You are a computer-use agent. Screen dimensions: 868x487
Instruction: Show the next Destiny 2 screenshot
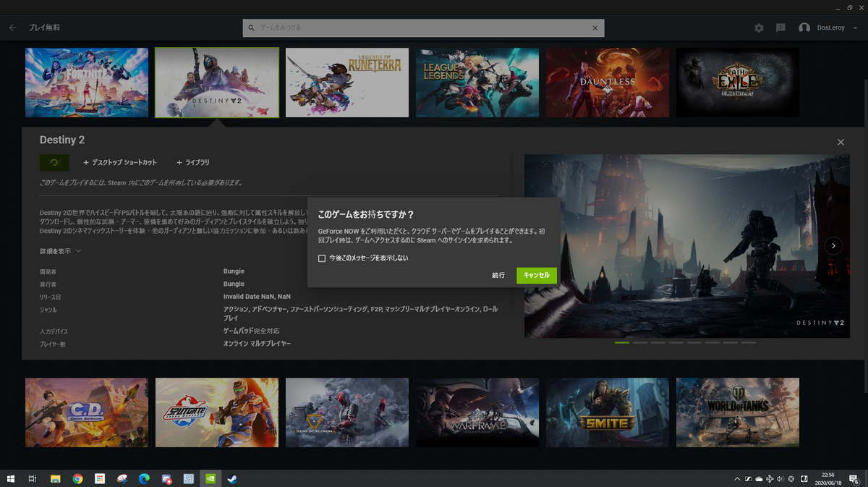point(833,246)
